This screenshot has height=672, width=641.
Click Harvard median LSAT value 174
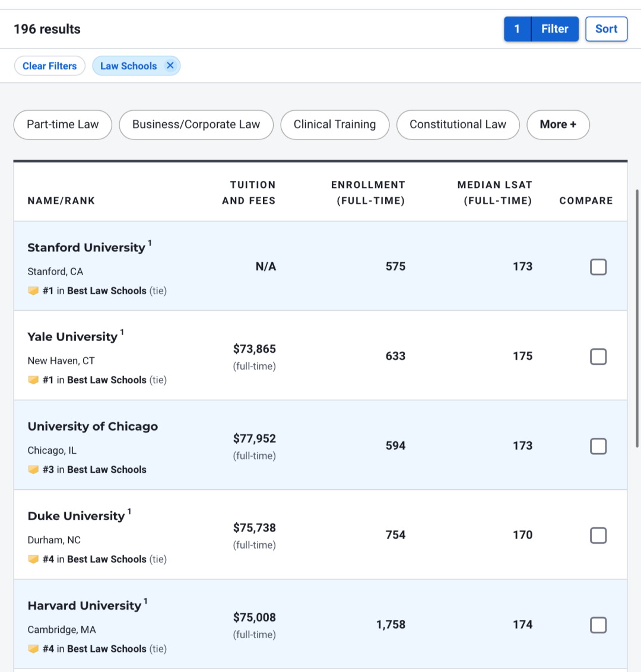pyautogui.click(x=523, y=625)
